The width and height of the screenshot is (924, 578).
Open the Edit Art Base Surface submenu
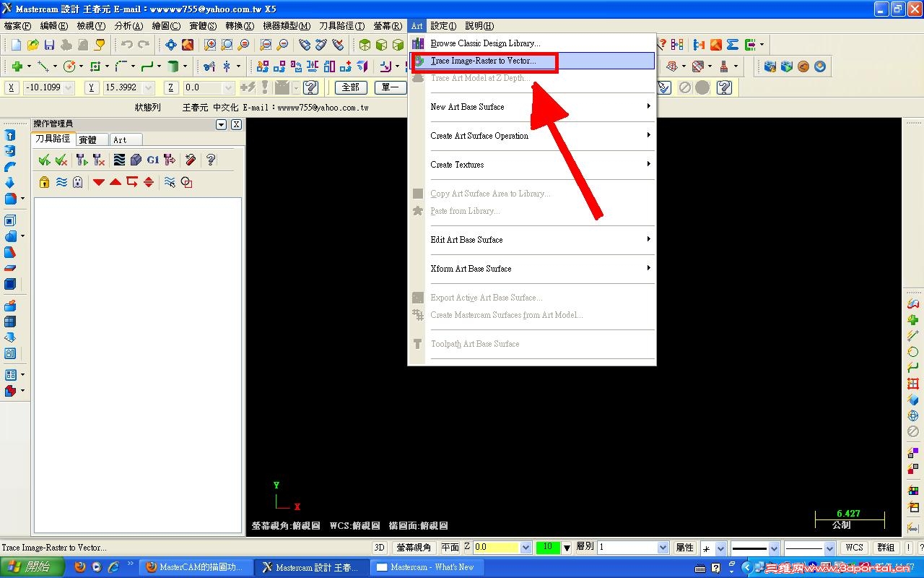pyautogui.click(x=533, y=240)
